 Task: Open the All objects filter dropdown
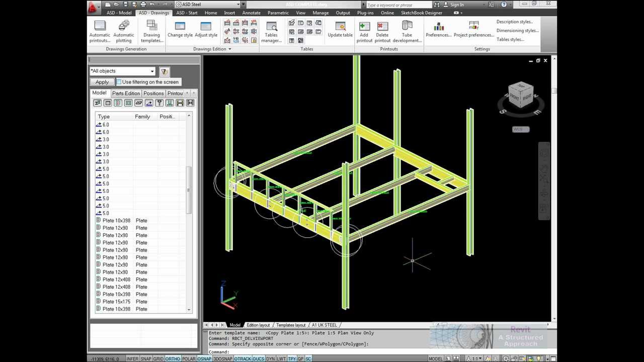[152, 71]
